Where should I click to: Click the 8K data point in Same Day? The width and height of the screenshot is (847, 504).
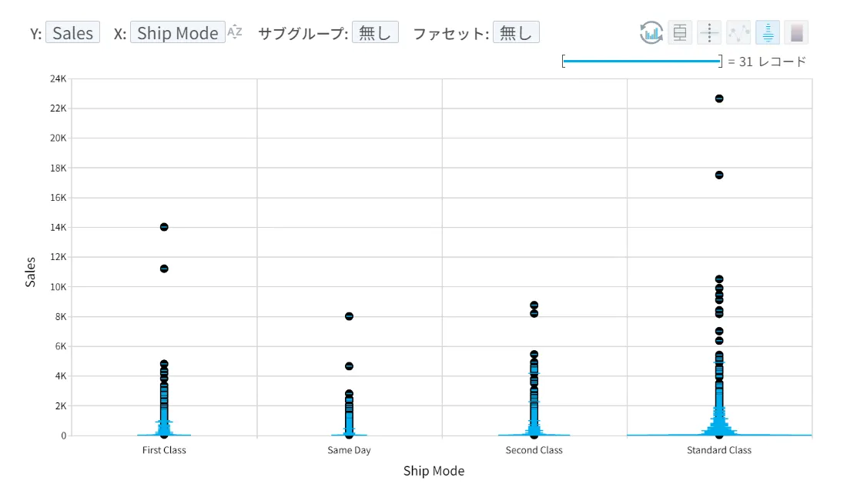pyautogui.click(x=349, y=316)
